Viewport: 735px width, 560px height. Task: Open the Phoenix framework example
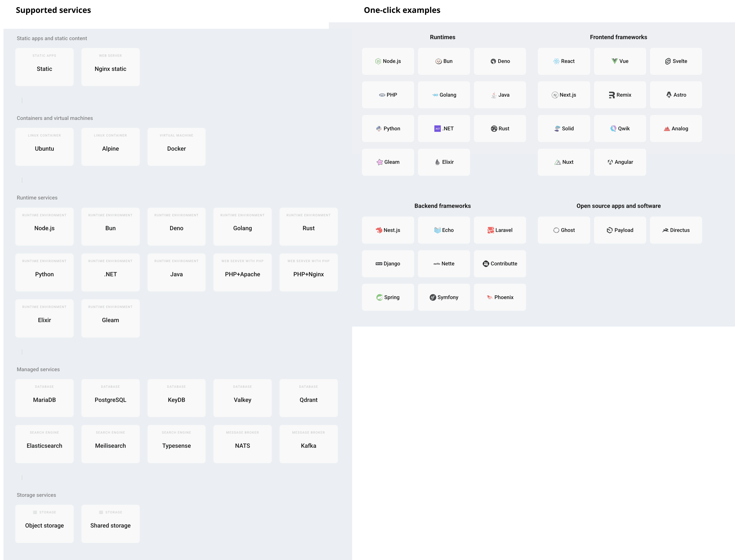point(500,297)
